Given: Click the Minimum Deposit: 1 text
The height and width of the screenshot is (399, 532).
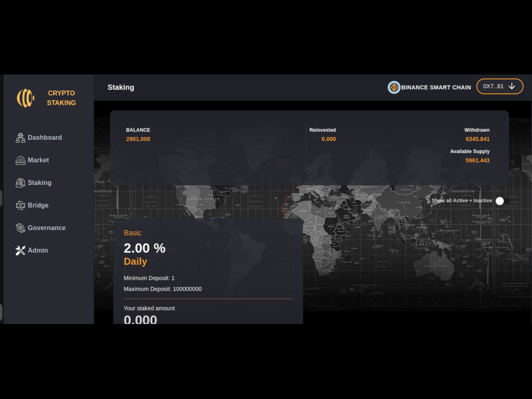Looking at the screenshot, I should click(149, 278).
